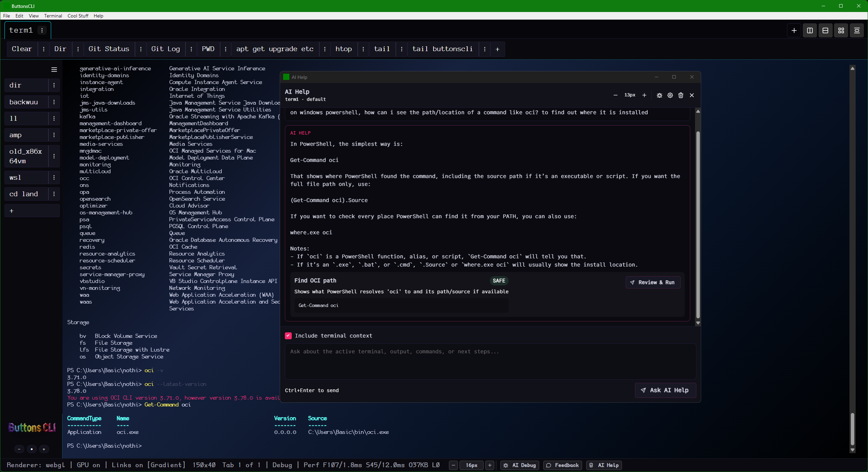Viewport: 868px width, 472px height.
Task: Toggle AI Help from the status bar
Action: pos(604,465)
